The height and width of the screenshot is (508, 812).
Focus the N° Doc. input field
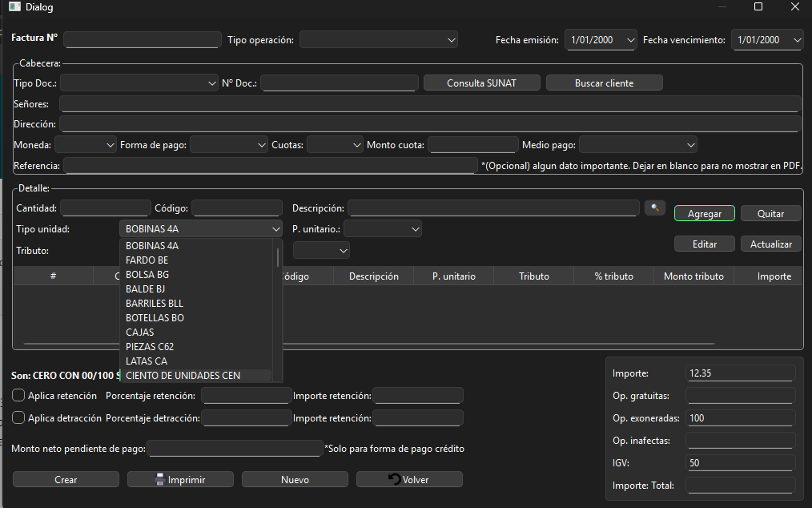340,83
